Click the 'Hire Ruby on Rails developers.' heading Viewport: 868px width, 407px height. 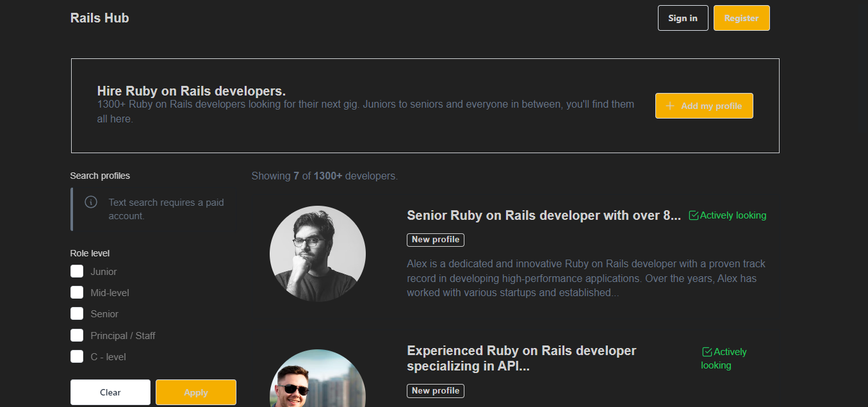[192, 91]
